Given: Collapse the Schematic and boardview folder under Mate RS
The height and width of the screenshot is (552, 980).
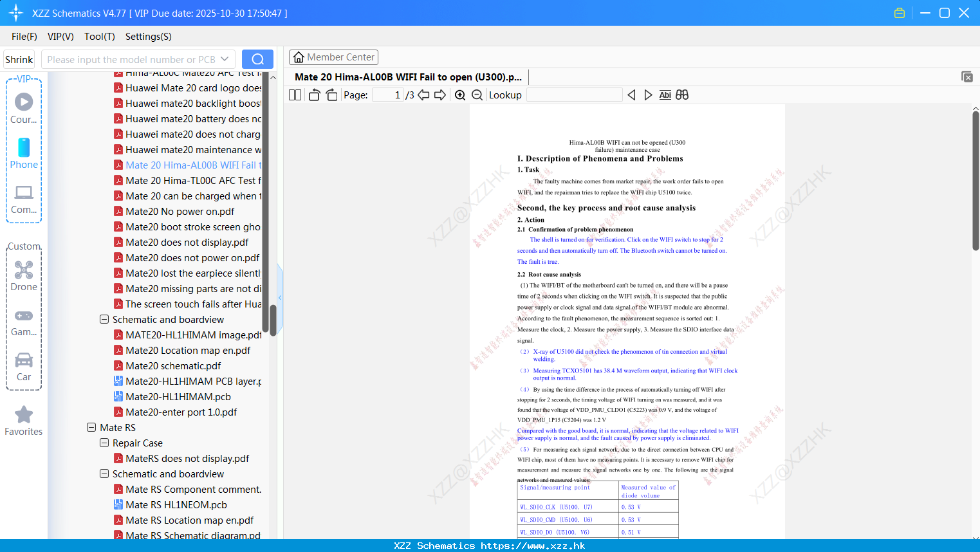Looking at the screenshot, I should point(104,474).
